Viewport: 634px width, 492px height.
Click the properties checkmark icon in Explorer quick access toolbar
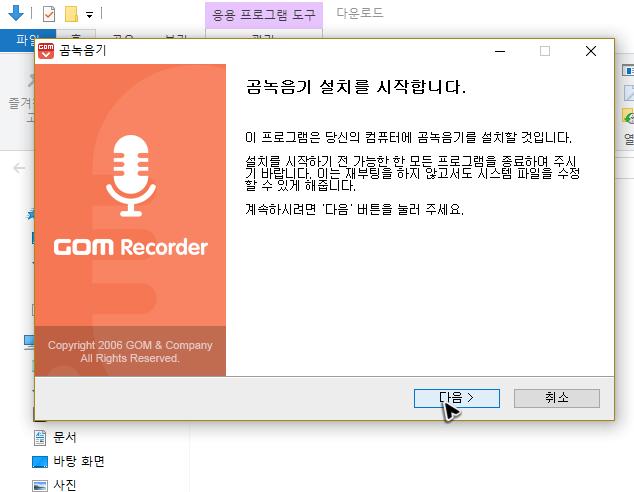coord(49,14)
